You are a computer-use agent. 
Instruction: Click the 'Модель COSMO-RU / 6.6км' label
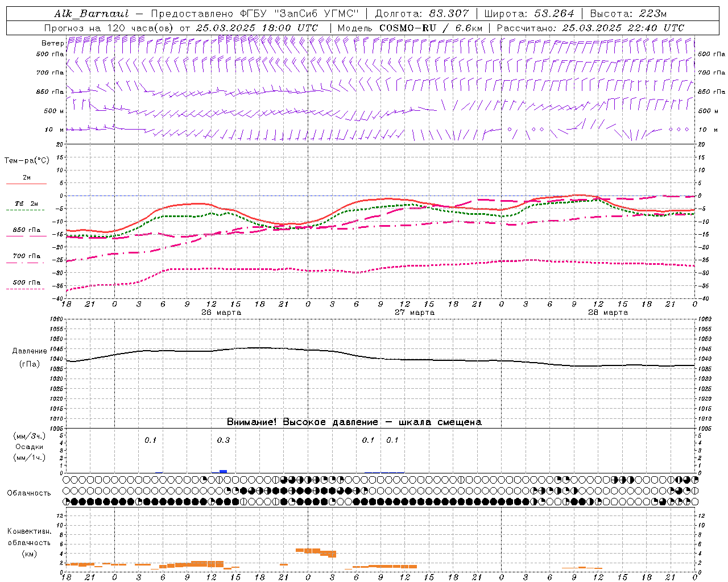click(x=409, y=28)
